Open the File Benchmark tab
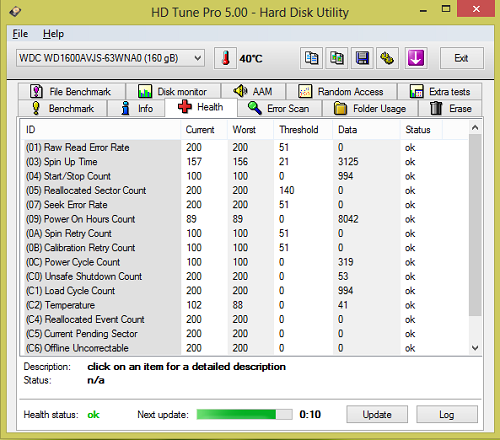This screenshot has height=440, width=500. 72,91
